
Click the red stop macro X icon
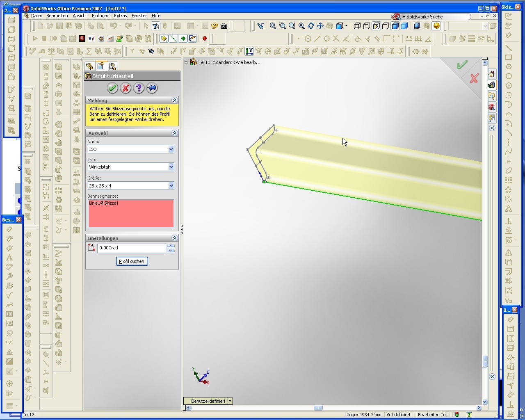click(82, 39)
